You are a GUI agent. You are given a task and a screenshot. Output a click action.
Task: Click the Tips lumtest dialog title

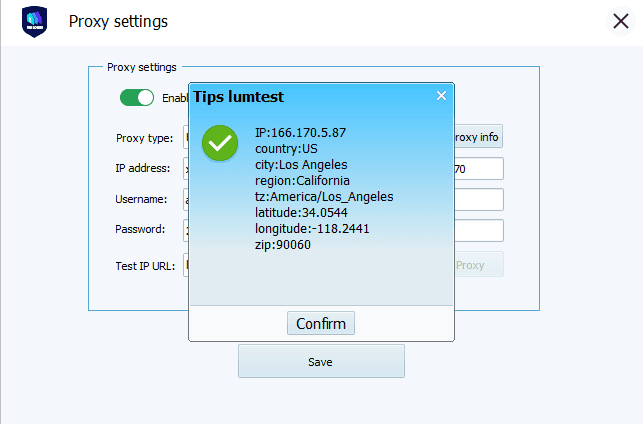point(238,97)
